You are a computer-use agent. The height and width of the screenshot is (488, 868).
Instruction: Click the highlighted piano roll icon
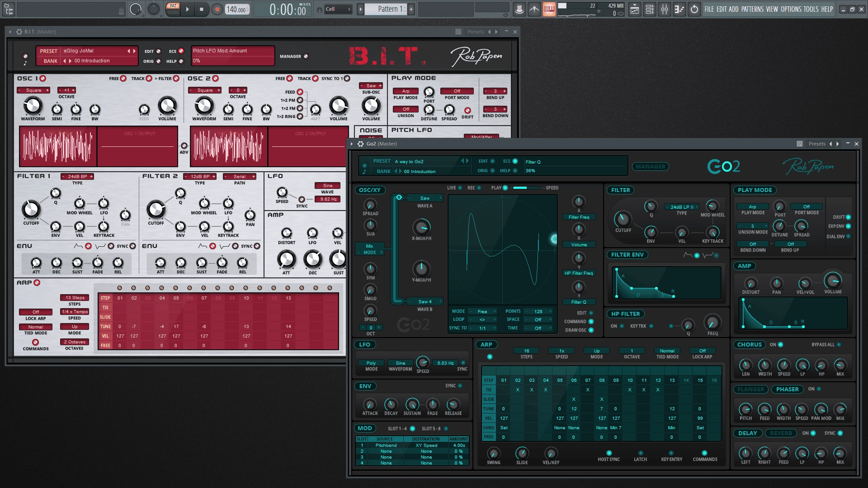549,9
